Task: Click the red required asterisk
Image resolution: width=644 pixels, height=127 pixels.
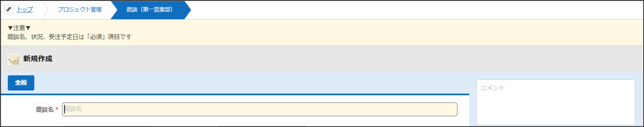Action: pos(57,109)
